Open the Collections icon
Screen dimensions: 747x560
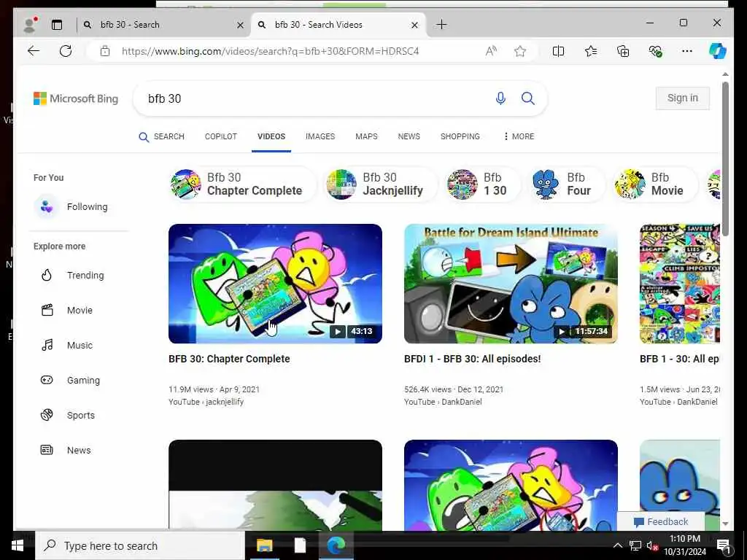coord(623,51)
